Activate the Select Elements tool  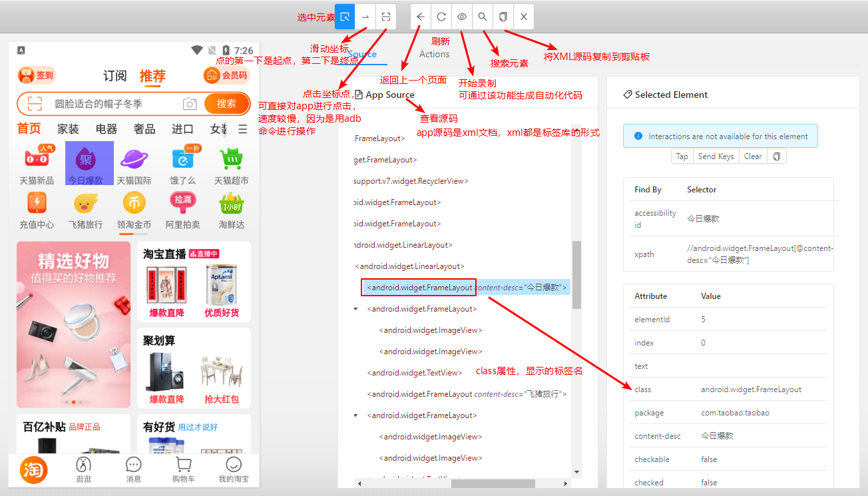[x=345, y=17]
